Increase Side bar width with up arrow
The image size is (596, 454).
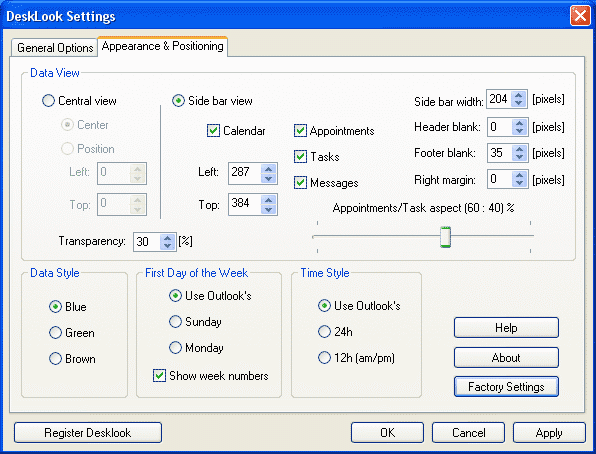tap(518, 95)
